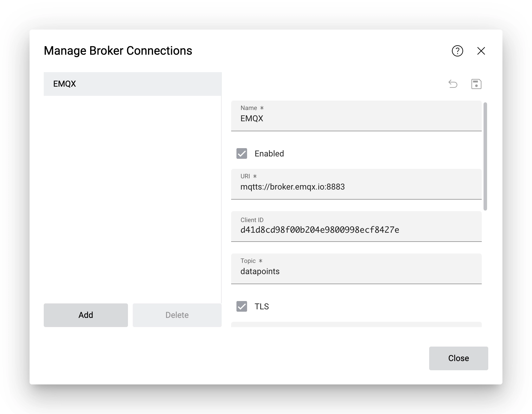Disable the Enabled checkbox
This screenshot has width=532, height=414.
click(x=241, y=153)
